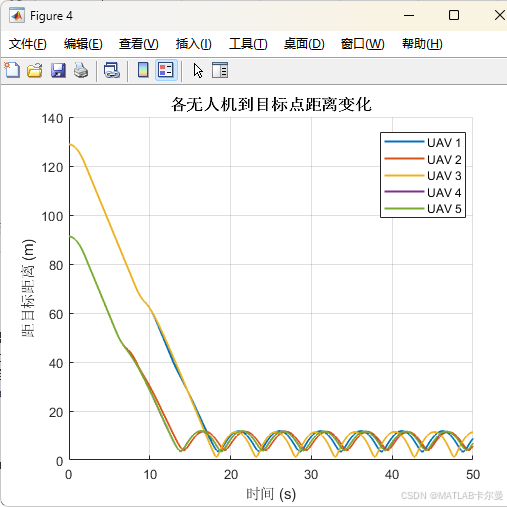Select the Edit Plot arrow tool
The height and width of the screenshot is (507, 507).
tap(198, 71)
